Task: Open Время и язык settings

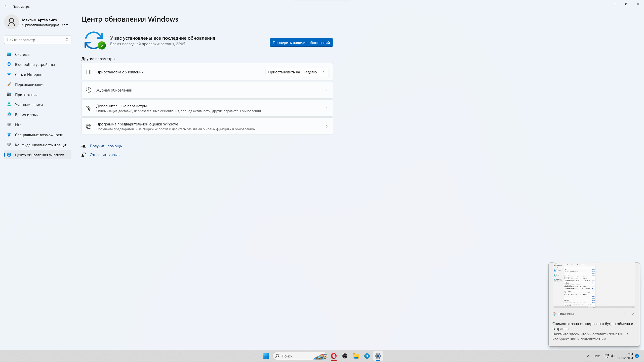Action: [x=38, y=115]
